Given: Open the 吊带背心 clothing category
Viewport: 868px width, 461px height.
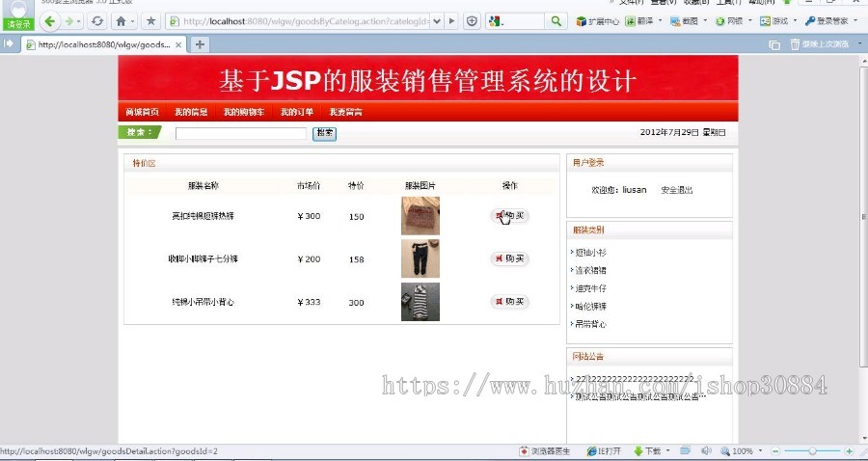Looking at the screenshot, I should [x=590, y=324].
